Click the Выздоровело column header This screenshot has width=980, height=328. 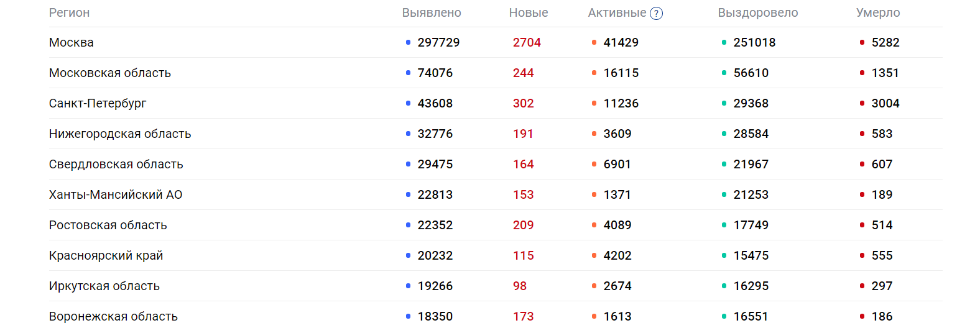tap(757, 13)
